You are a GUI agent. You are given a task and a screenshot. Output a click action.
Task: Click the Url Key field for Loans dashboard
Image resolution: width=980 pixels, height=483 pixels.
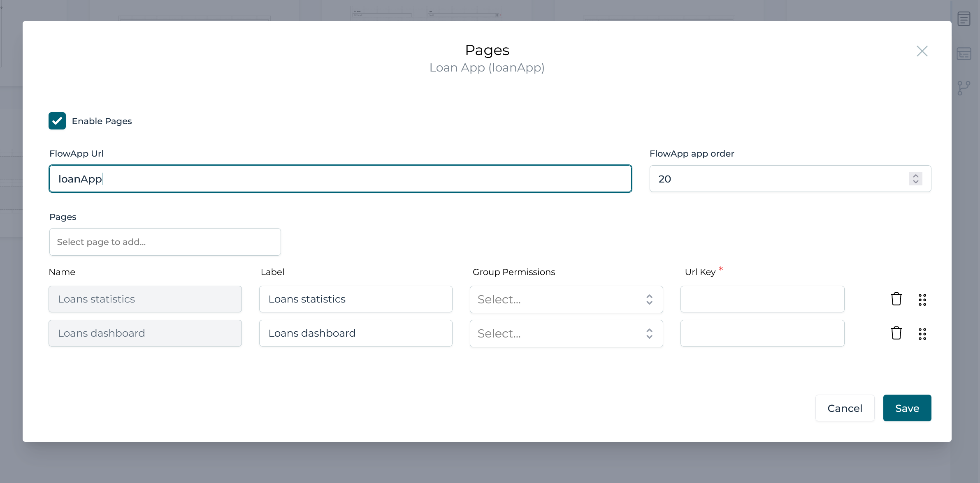coord(762,333)
